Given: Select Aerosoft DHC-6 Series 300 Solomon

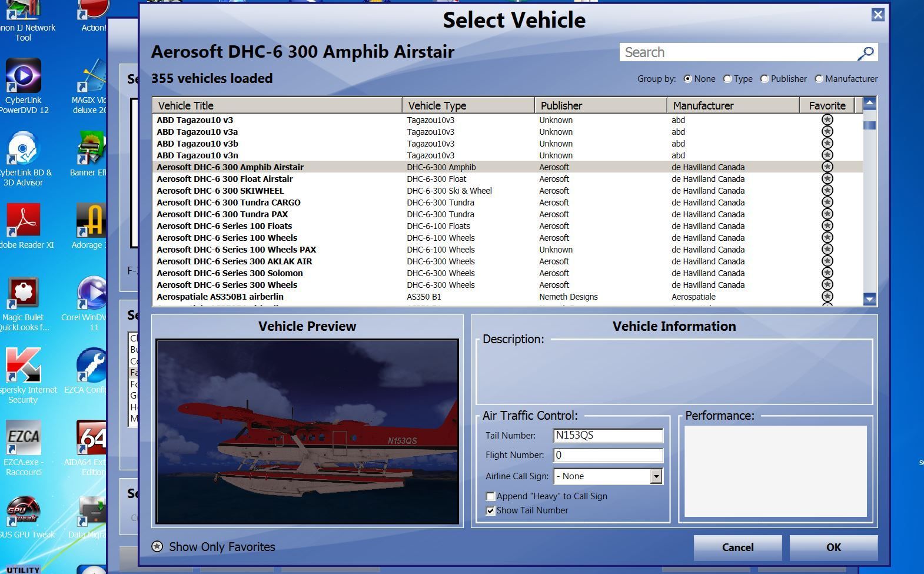Looking at the screenshot, I should [507, 273].
